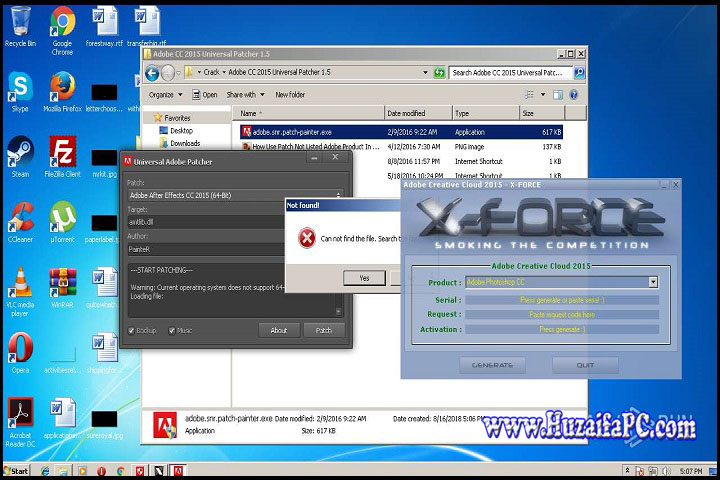This screenshot has height=480, width=720.
Task: Select adobe.snr.patch-painter.exe file row
Action: [401, 132]
